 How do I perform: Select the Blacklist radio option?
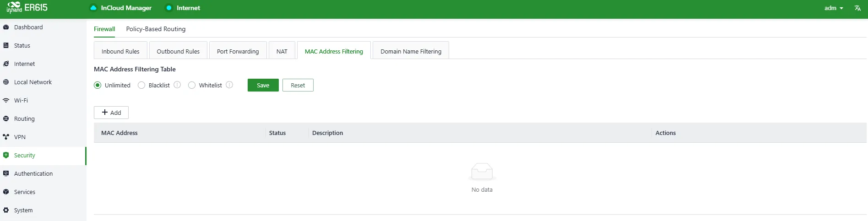[x=141, y=86]
